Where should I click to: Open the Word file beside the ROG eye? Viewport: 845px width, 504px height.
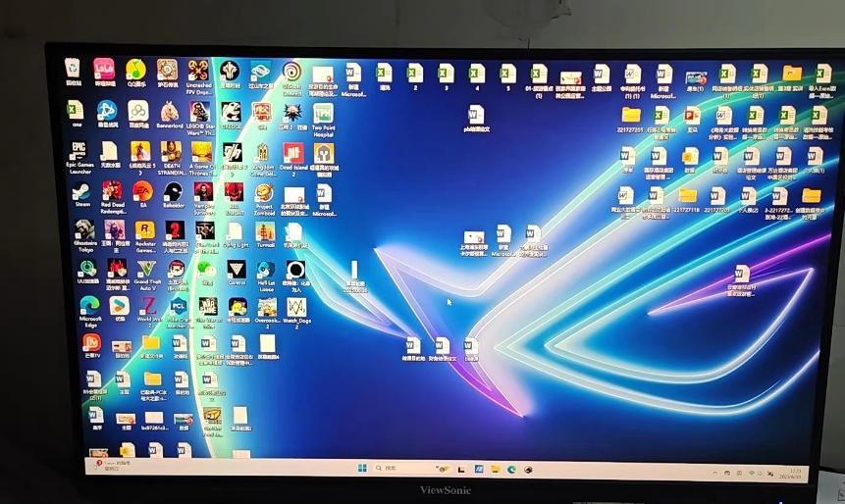(742, 280)
